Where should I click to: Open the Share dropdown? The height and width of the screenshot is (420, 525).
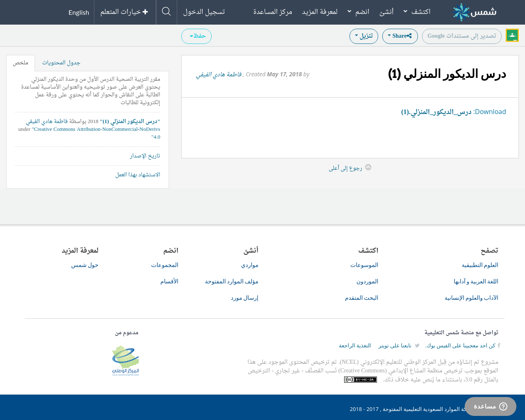400,36
